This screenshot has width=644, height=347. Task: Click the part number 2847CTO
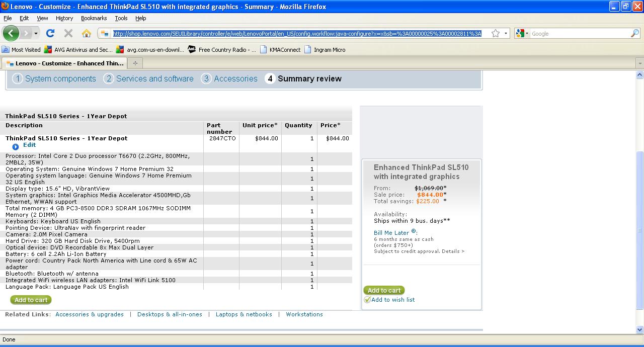click(222, 138)
